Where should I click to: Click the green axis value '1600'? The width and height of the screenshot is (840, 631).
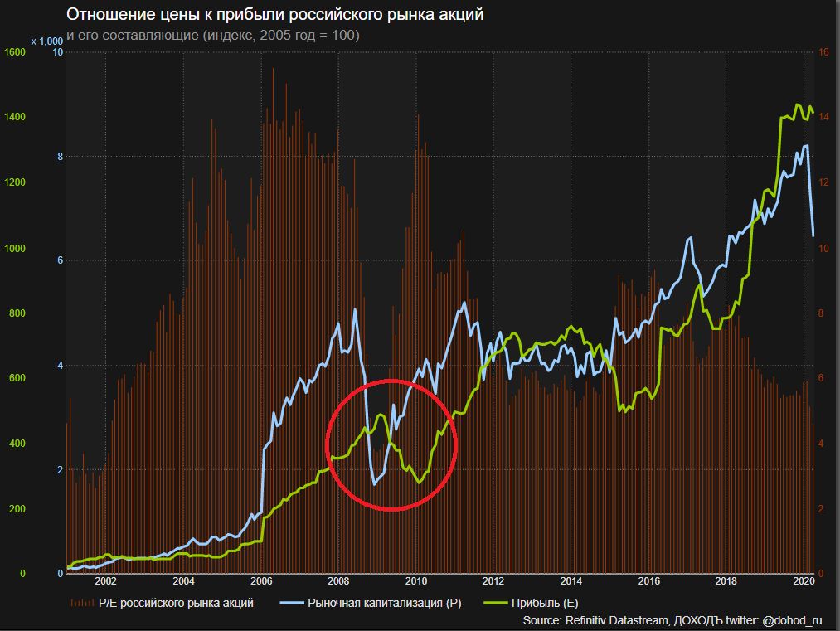click(14, 52)
